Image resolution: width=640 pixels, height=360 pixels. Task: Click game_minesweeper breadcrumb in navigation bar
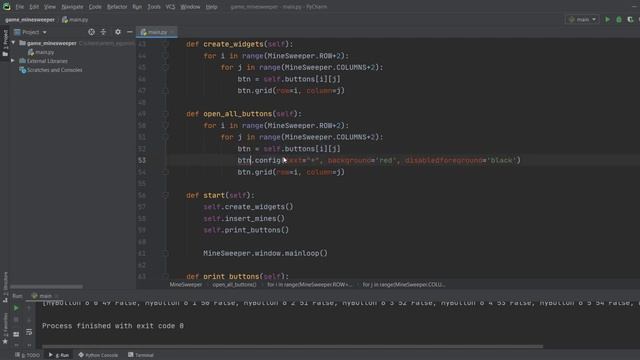30,20
